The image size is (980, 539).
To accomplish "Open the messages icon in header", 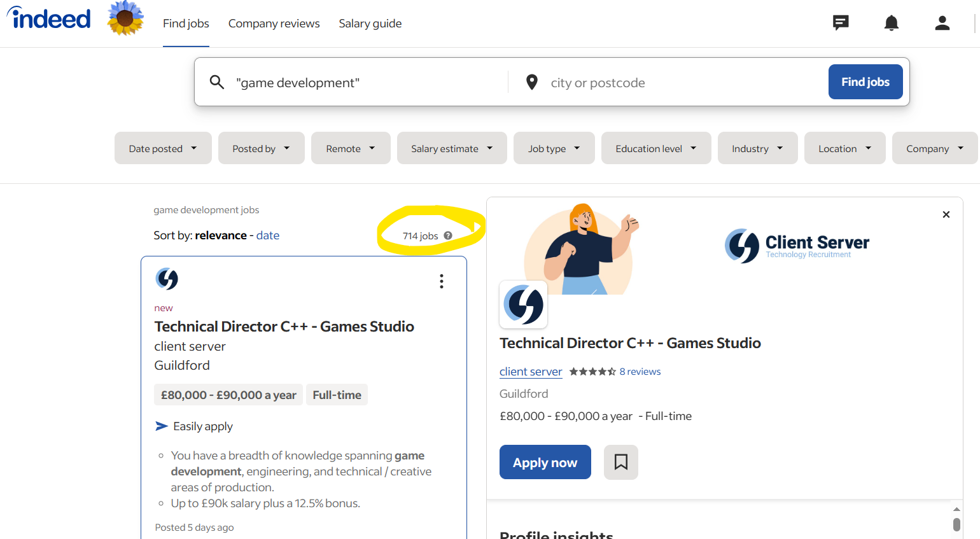I will [x=841, y=23].
